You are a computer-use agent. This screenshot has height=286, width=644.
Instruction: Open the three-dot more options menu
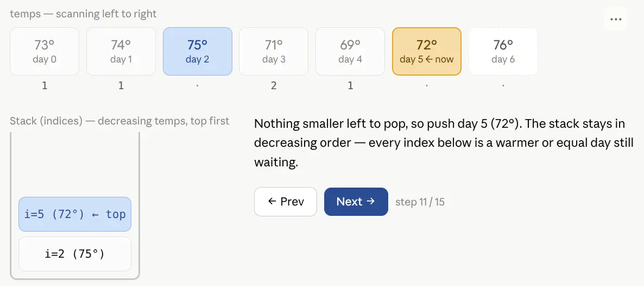tap(615, 20)
